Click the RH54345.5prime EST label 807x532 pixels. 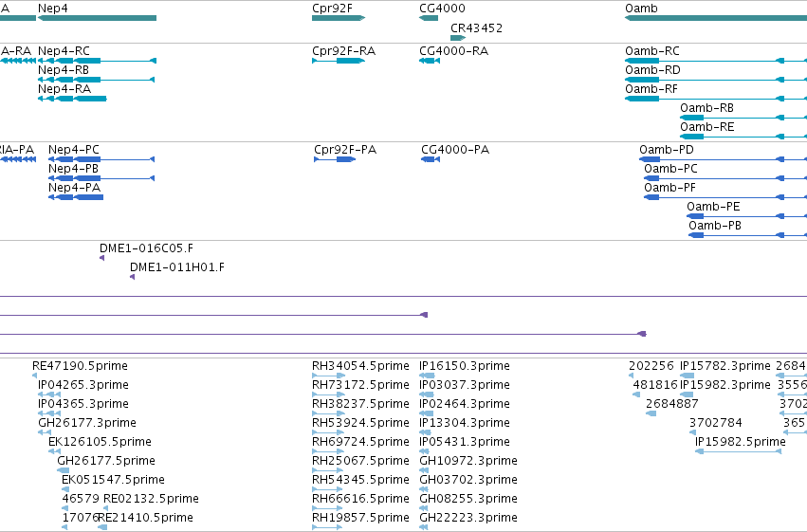(360, 480)
